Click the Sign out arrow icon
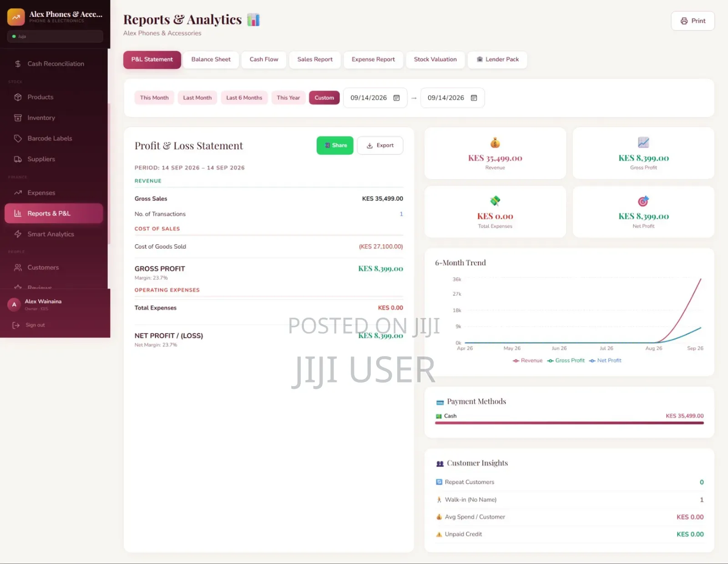Viewport: 728px width, 564px height. [x=16, y=325]
